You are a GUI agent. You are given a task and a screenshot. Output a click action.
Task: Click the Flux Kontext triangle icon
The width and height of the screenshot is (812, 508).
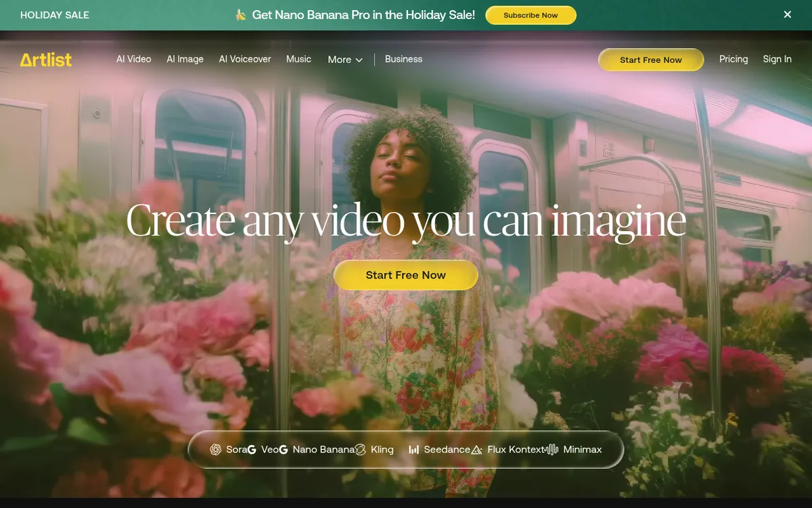coord(476,450)
